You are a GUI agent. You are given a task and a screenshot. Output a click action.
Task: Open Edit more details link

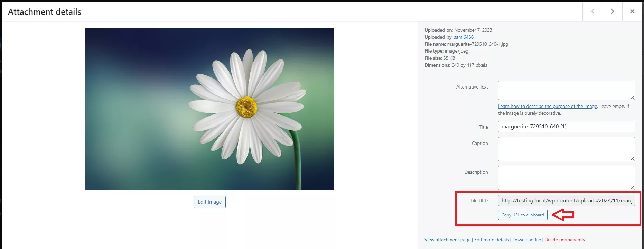click(x=492, y=240)
